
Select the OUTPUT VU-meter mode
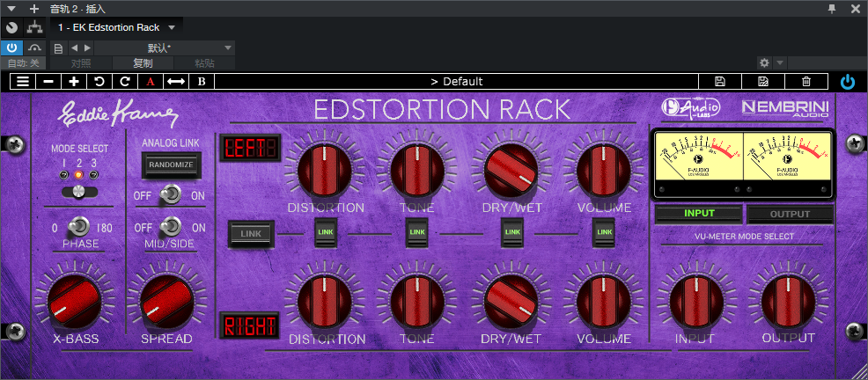(x=791, y=214)
